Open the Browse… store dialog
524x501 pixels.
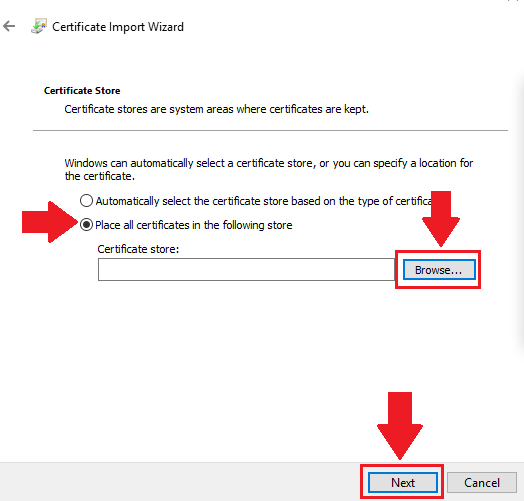(439, 269)
